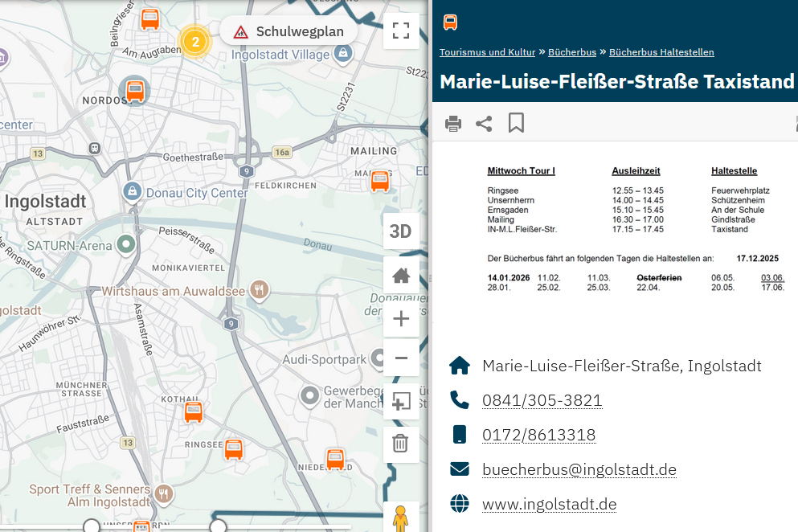Viewport: 798px width, 532px height.
Task: Open the fullscreen map view
Action: click(x=400, y=31)
